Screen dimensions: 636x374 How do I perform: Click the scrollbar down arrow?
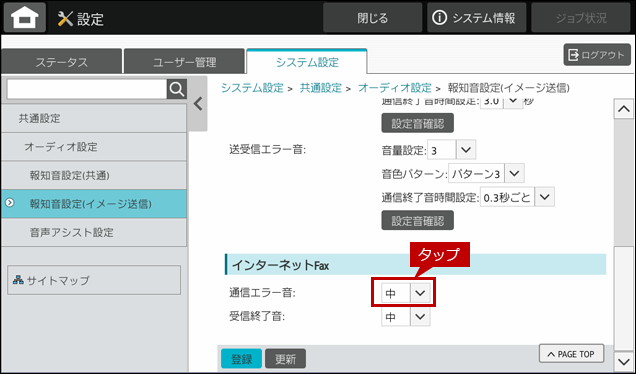pos(623,360)
